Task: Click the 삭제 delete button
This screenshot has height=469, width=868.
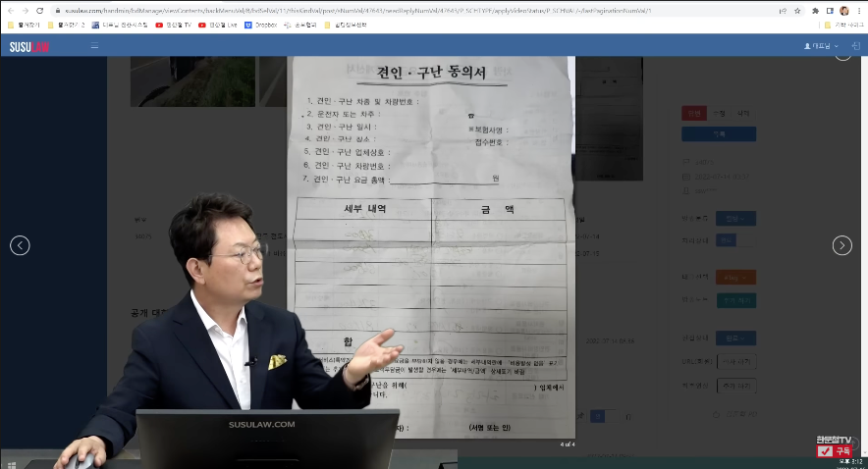Action: [743, 114]
